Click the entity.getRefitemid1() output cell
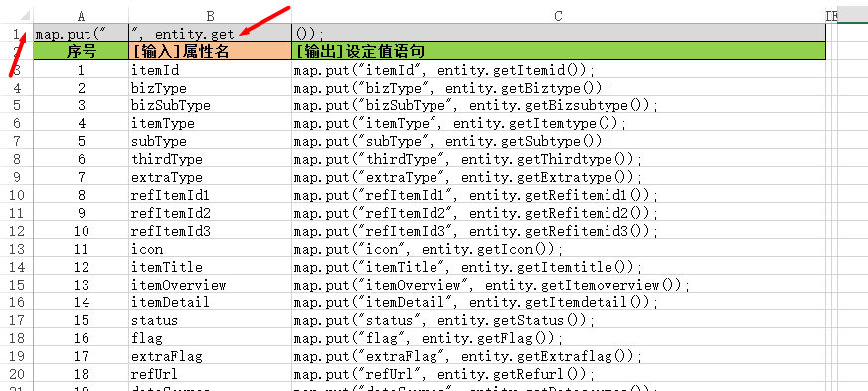This screenshot has height=391, width=868. coord(559,195)
